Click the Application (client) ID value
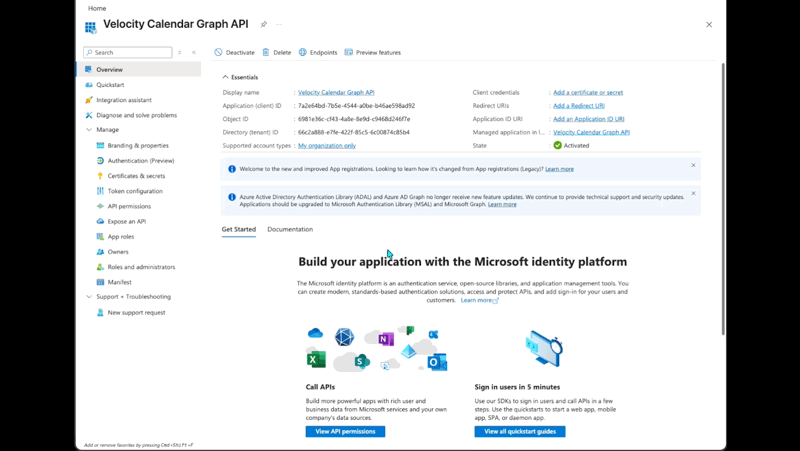800x451 pixels. tap(356, 106)
